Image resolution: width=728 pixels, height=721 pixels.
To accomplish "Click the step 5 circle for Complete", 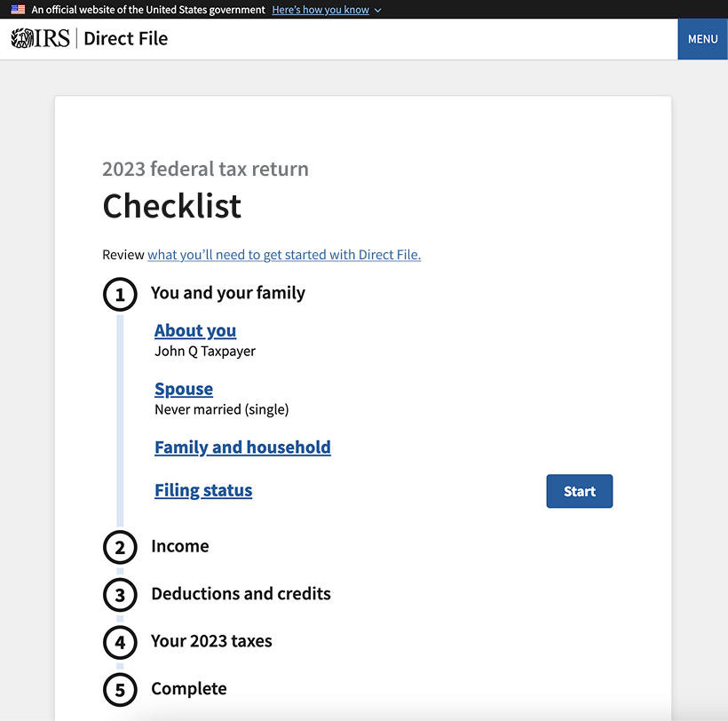I will (120, 690).
